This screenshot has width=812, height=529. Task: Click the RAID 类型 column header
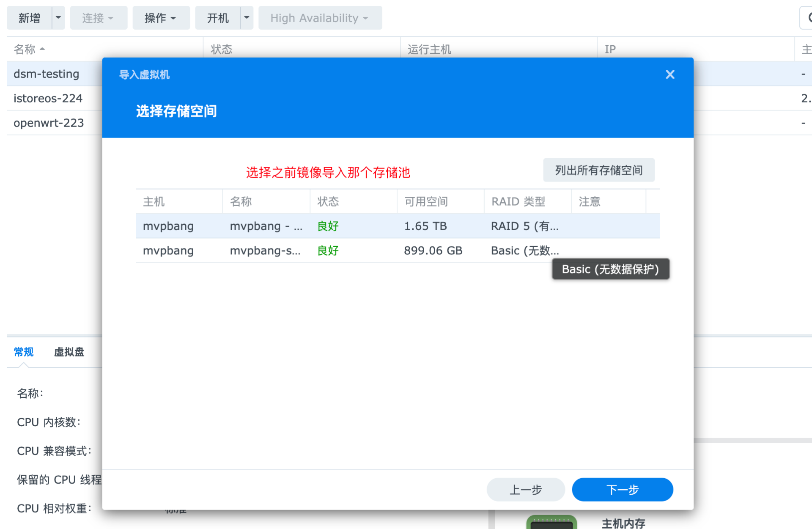(518, 201)
